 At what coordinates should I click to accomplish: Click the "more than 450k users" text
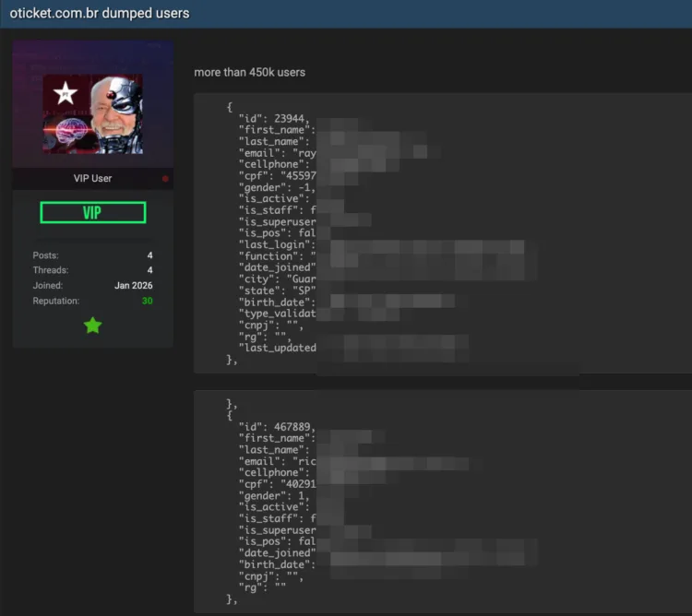click(x=249, y=72)
